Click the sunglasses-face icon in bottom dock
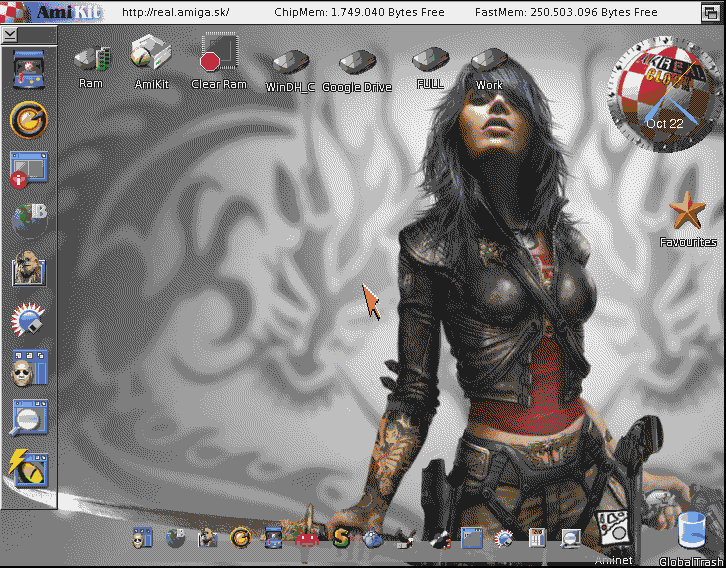726x568 pixels. coord(142,538)
